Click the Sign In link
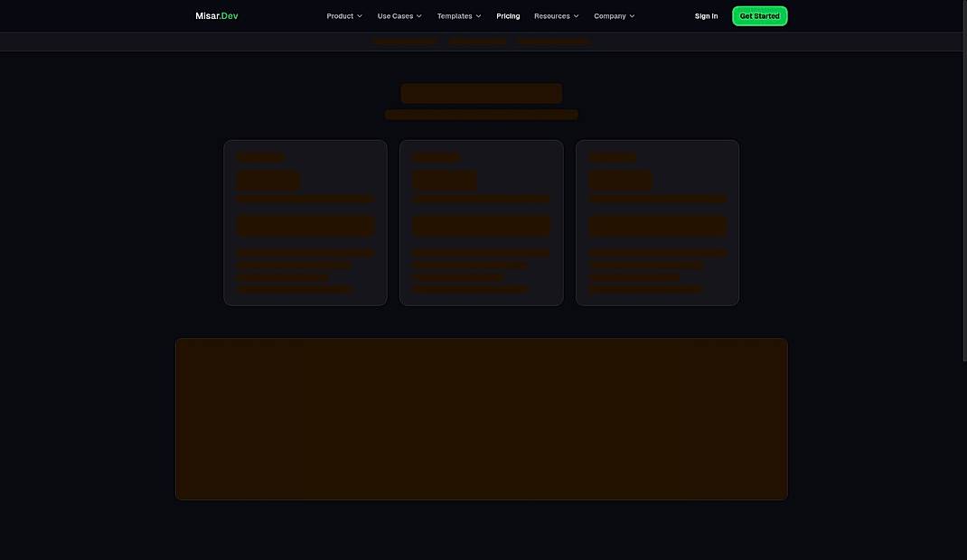The width and height of the screenshot is (967, 560). point(706,16)
